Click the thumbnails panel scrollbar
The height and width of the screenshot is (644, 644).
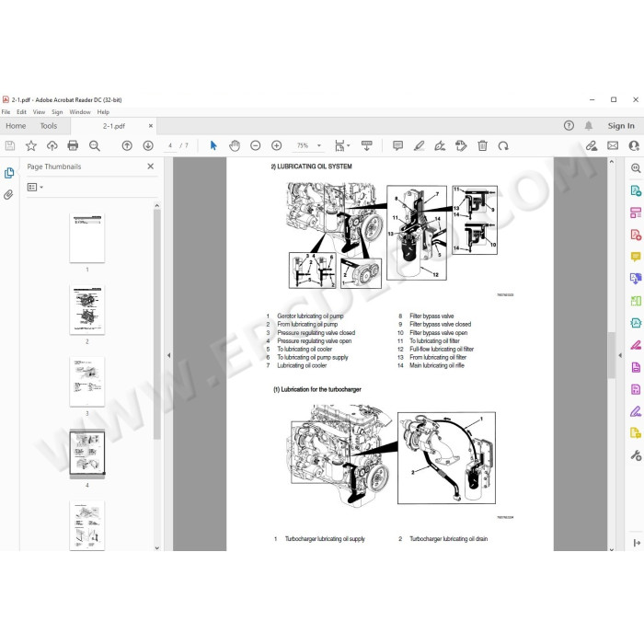tap(157, 325)
